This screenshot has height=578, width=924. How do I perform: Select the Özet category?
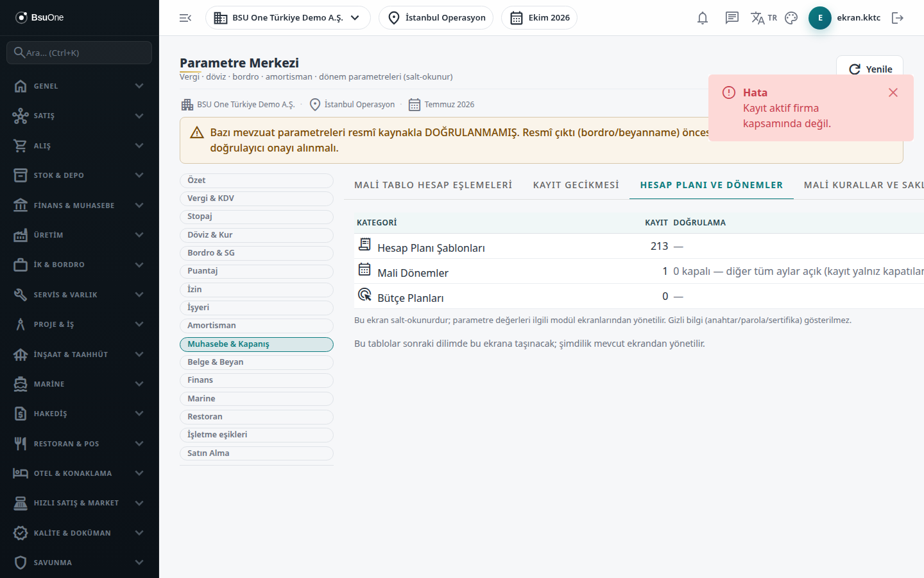pyautogui.click(x=257, y=180)
